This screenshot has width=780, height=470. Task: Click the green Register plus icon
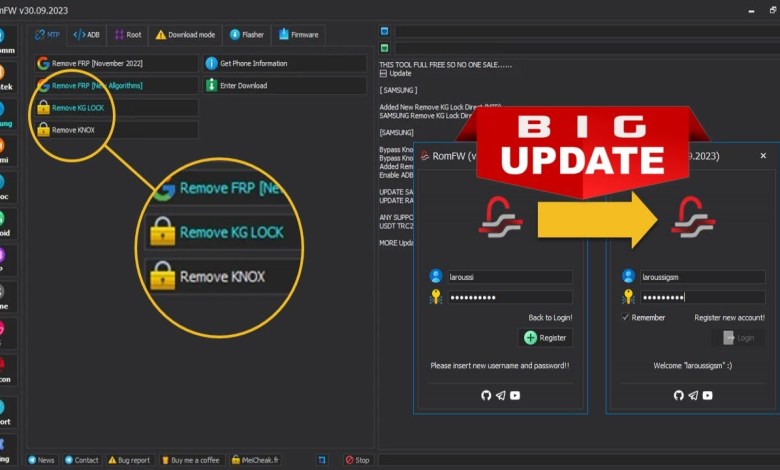pyautogui.click(x=531, y=338)
